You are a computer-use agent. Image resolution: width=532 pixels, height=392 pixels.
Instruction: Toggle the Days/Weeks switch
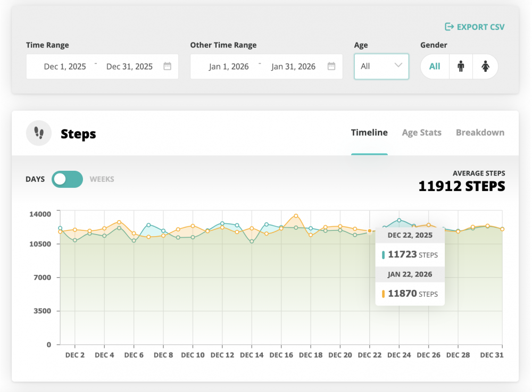(67, 179)
